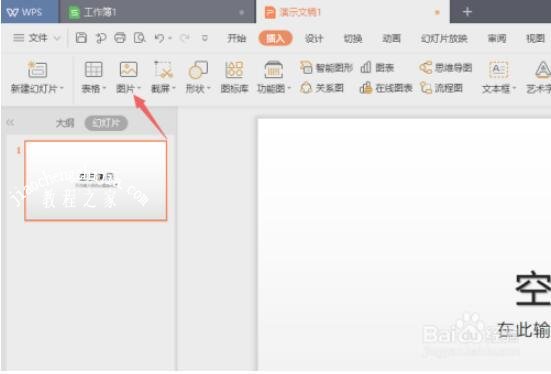Expand the 图片 dropdown arrow
Image resolution: width=551 pixels, height=374 pixels.
click(x=139, y=89)
